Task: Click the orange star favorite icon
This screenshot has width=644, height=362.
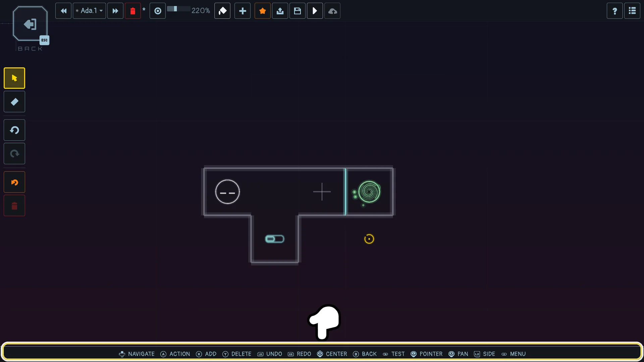Action: pyautogui.click(x=263, y=11)
